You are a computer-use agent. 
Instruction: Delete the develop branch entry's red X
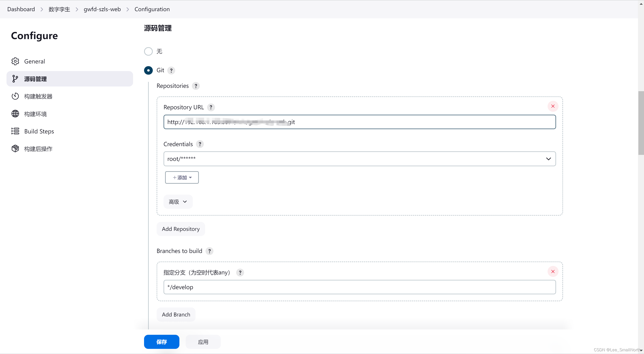click(x=553, y=272)
